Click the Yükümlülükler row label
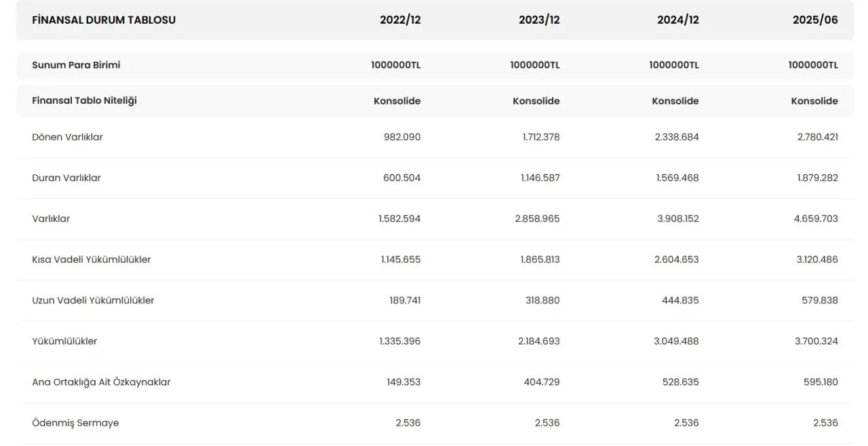The height and width of the screenshot is (446, 868). 64,341
